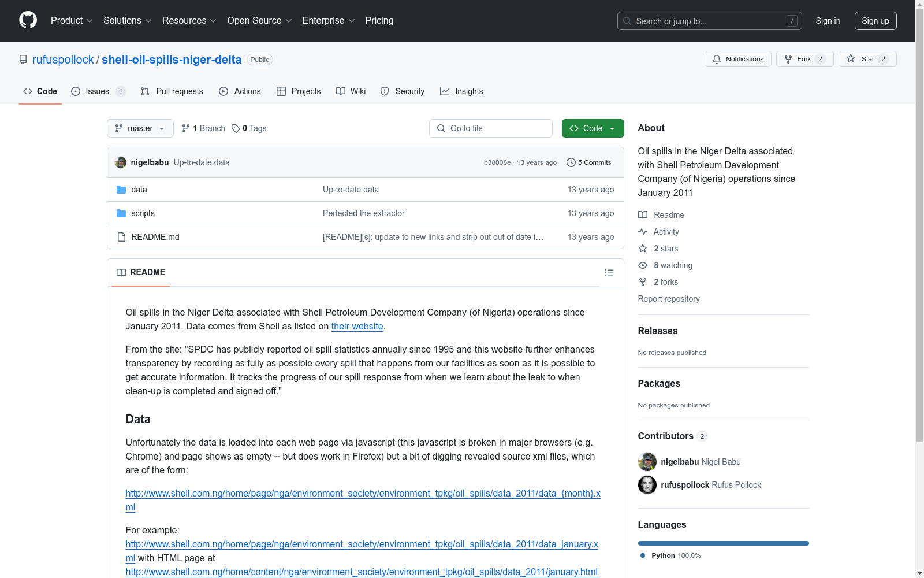Click the book icon next to Readme
The width and height of the screenshot is (924, 578).
pyautogui.click(x=643, y=215)
